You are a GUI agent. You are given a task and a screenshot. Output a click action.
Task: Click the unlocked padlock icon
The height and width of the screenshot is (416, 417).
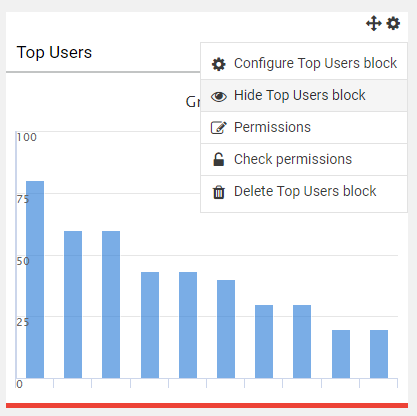(219, 159)
